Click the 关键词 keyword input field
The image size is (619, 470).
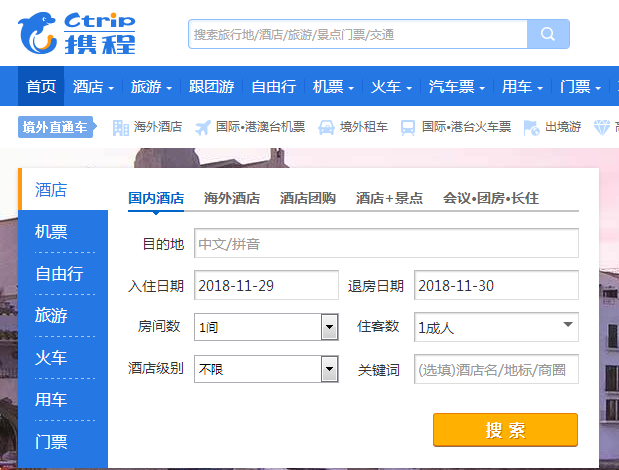pyautogui.click(x=496, y=369)
